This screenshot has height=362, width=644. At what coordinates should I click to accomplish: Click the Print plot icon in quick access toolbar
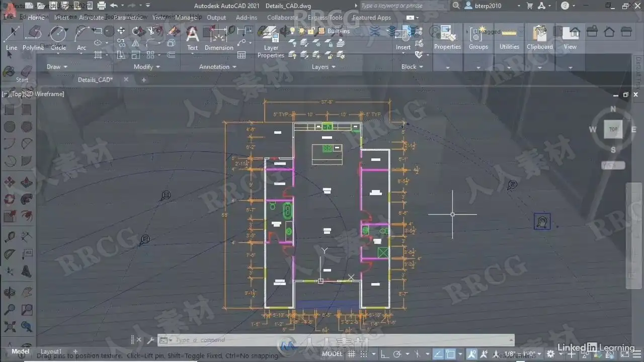click(x=101, y=6)
